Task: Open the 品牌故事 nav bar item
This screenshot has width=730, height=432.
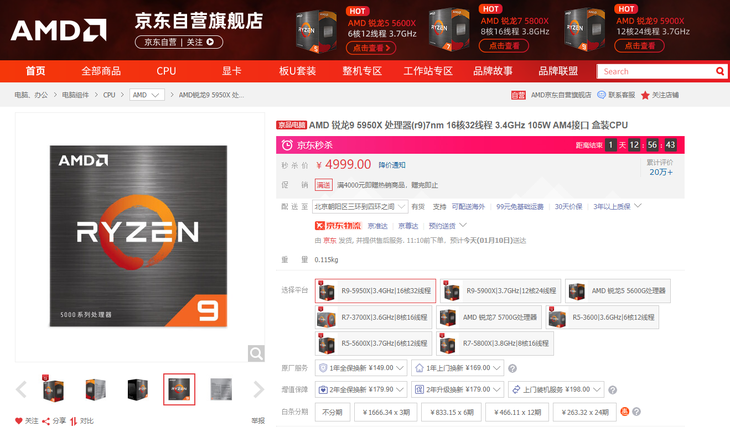Action: (493, 71)
